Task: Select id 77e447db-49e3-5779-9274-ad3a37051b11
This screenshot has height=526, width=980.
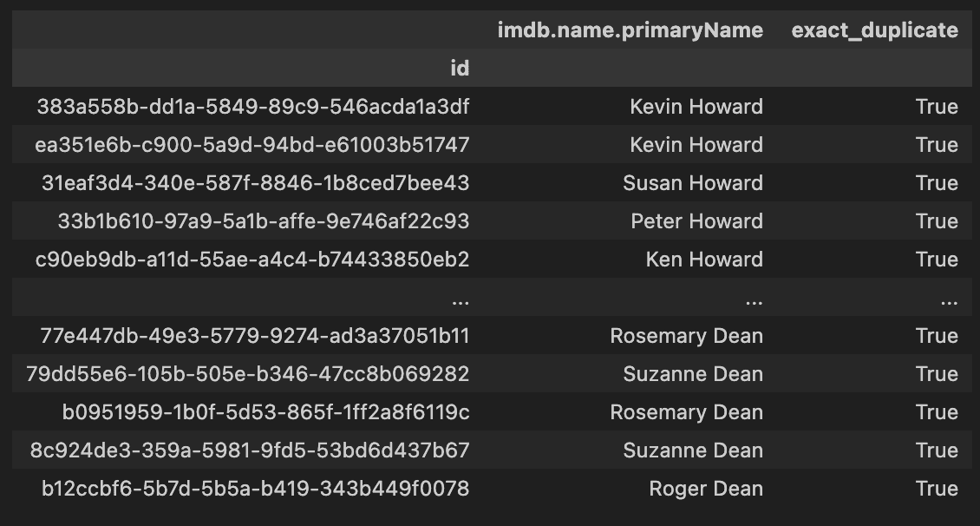Action: pos(254,336)
